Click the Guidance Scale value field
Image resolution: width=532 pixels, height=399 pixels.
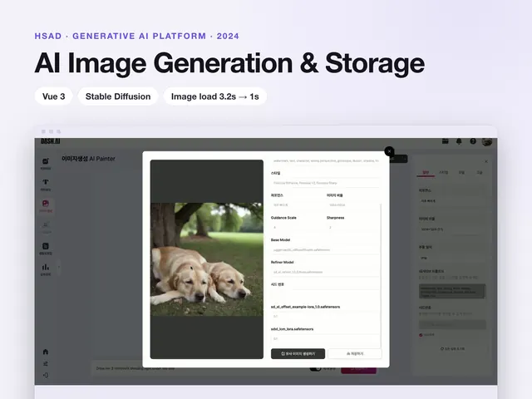point(296,227)
